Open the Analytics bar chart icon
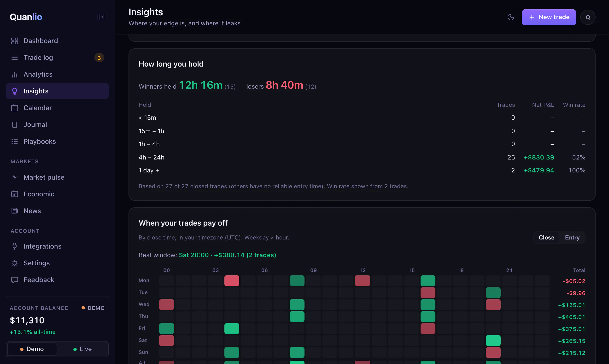Image resolution: width=609 pixels, height=364 pixels. pyautogui.click(x=14, y=74)
